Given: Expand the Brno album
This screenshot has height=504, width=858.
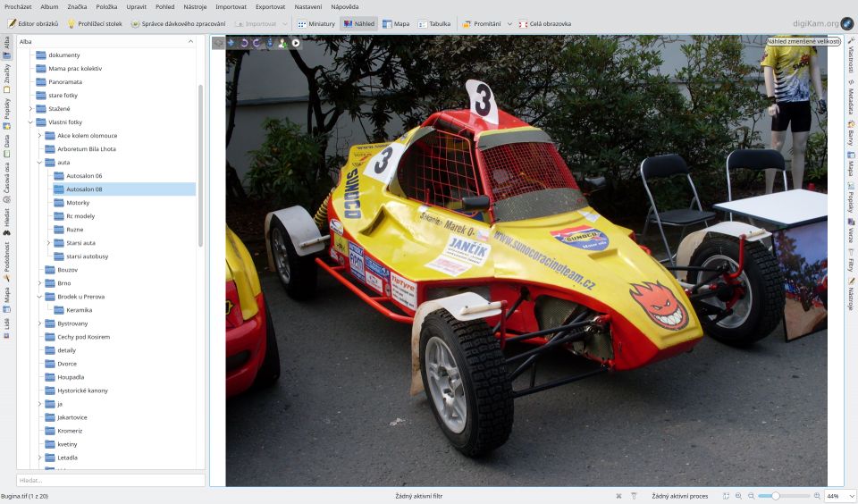Looking at the screenshot, I should (x=39, y=283).
